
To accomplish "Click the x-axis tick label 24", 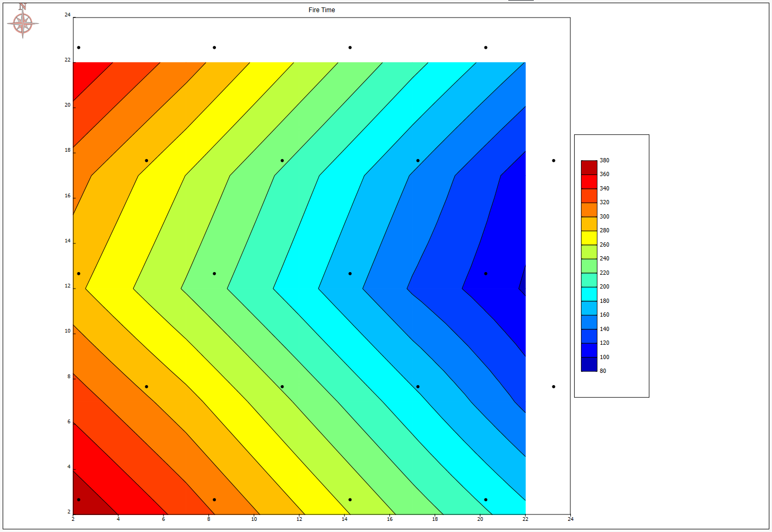I will (570, 519).
